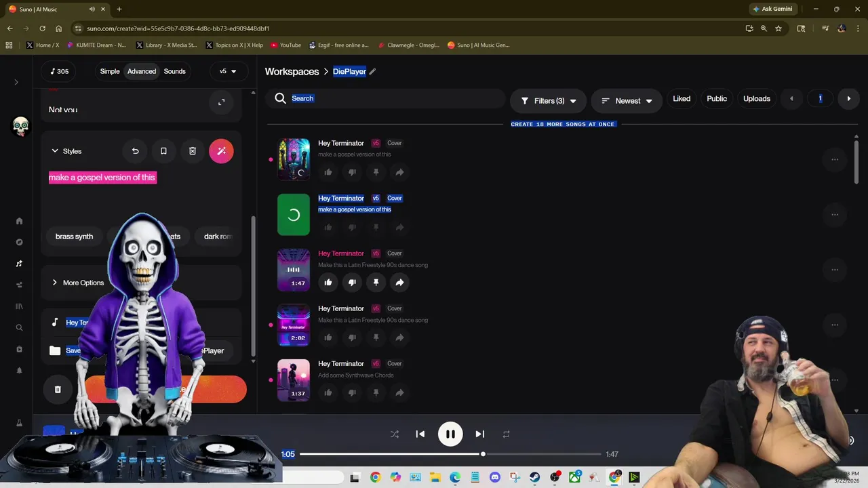
Task: Go to the next page of songs
Action: (848, 99)
